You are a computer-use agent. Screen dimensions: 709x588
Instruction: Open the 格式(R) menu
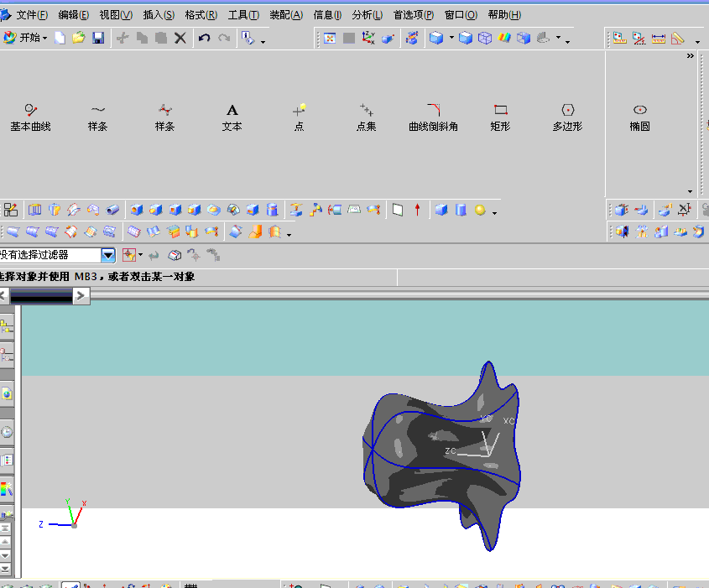201,15
